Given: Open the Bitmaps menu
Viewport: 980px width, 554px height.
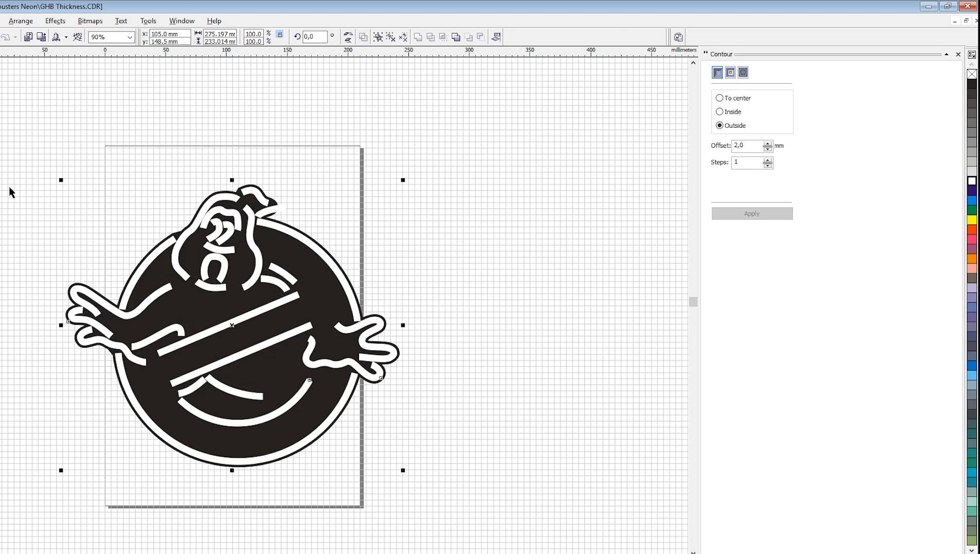Looking at the screenshot, I should pos(90,21).
